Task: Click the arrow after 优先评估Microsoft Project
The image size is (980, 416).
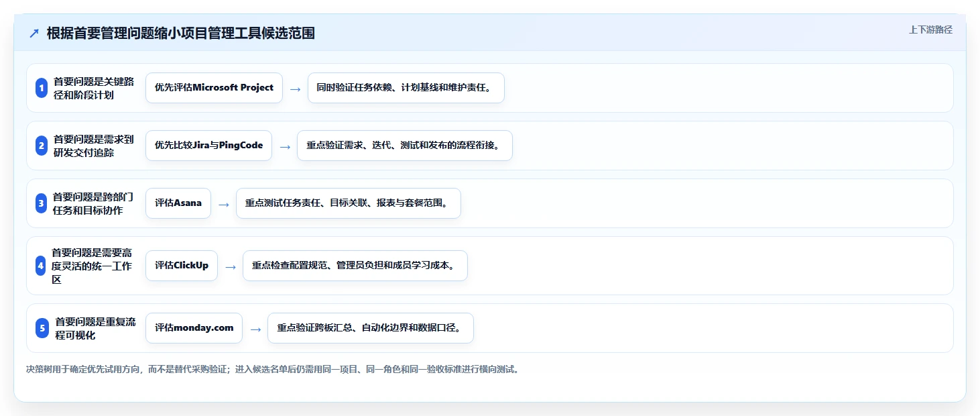Action: coord(295,89)
